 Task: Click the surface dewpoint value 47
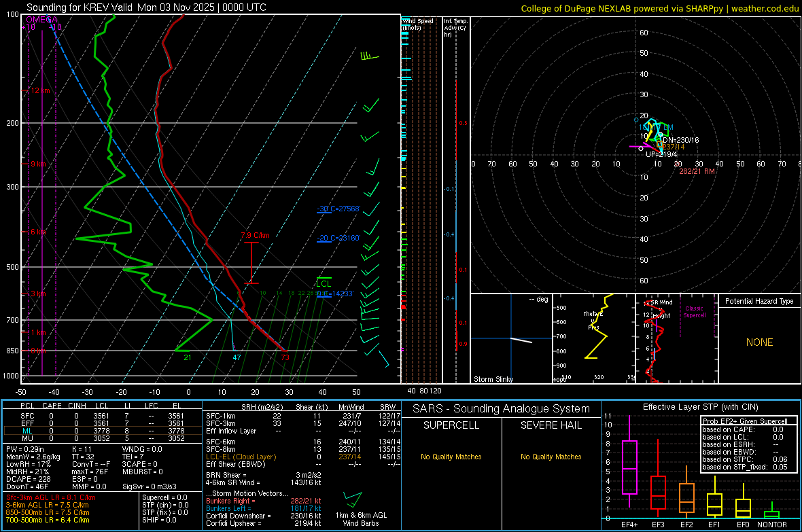coord(237,357)
